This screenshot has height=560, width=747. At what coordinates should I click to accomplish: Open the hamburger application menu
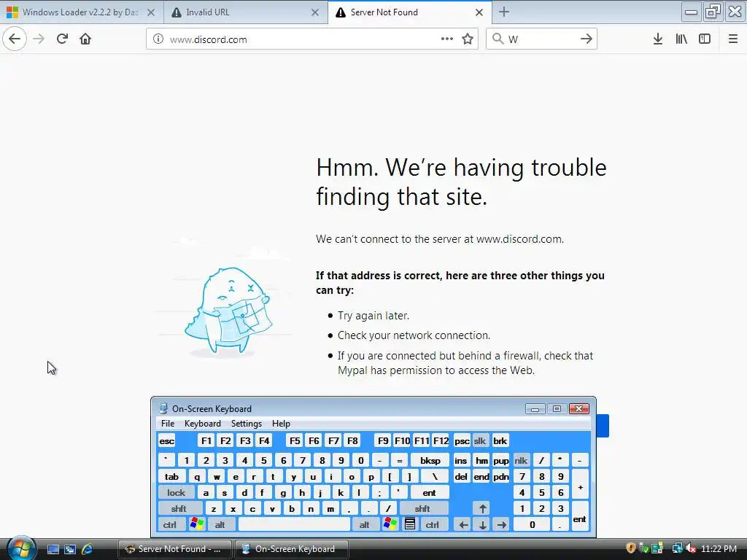(x=733, y=39)
